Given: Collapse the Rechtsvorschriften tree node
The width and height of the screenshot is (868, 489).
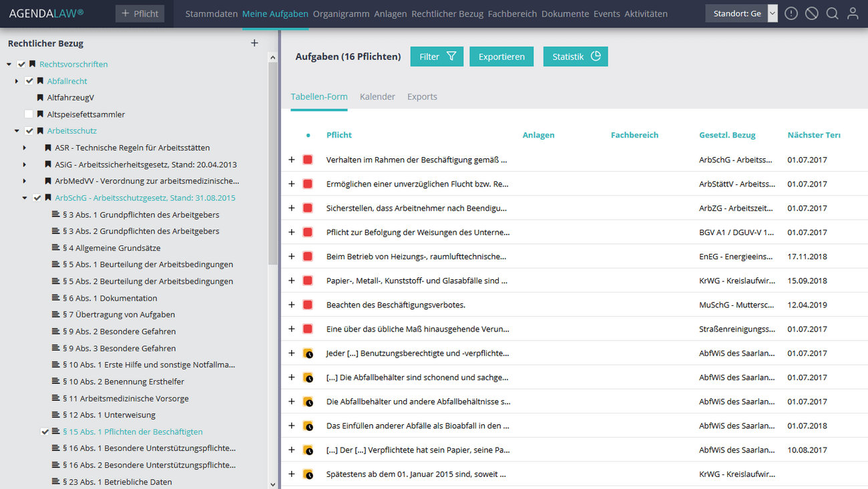Looking at the screenshot, I should point(9,64).
